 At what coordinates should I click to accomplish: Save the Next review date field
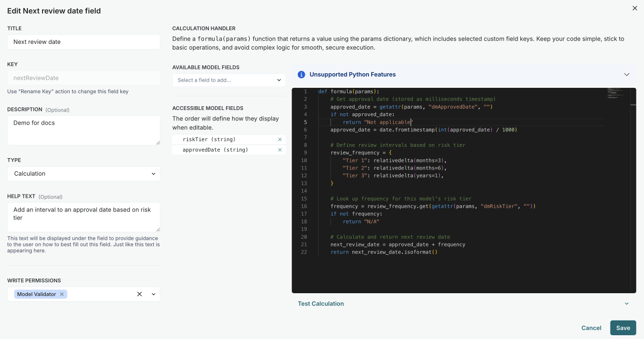[623, 328]
